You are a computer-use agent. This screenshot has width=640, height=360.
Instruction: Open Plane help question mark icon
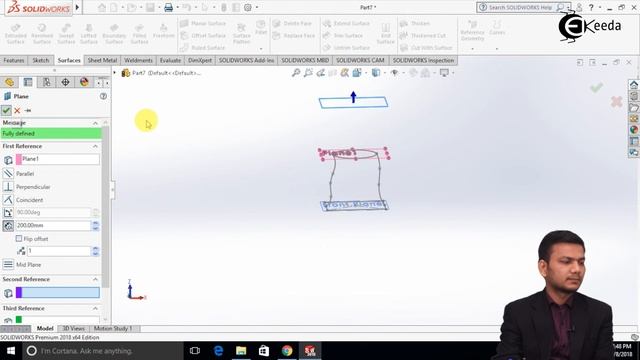(x=103, y=96)
